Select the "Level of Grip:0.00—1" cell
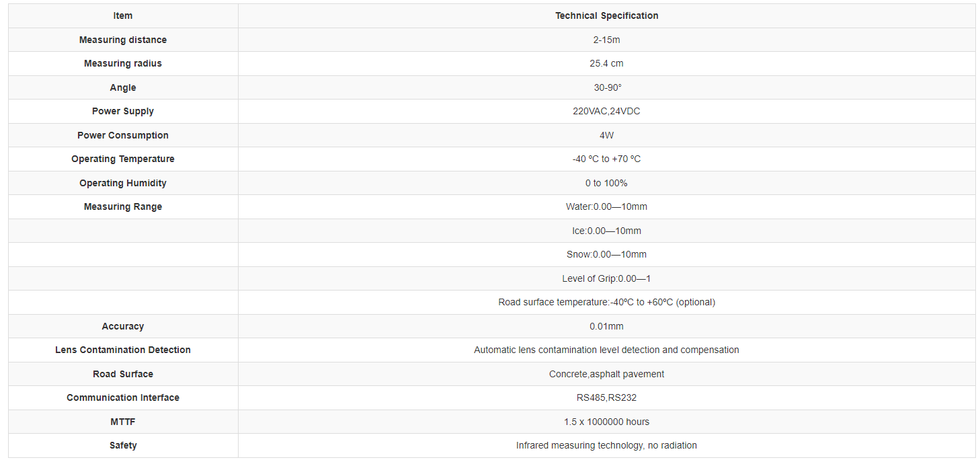Screen dimensions: 980x462 (606, 278)
